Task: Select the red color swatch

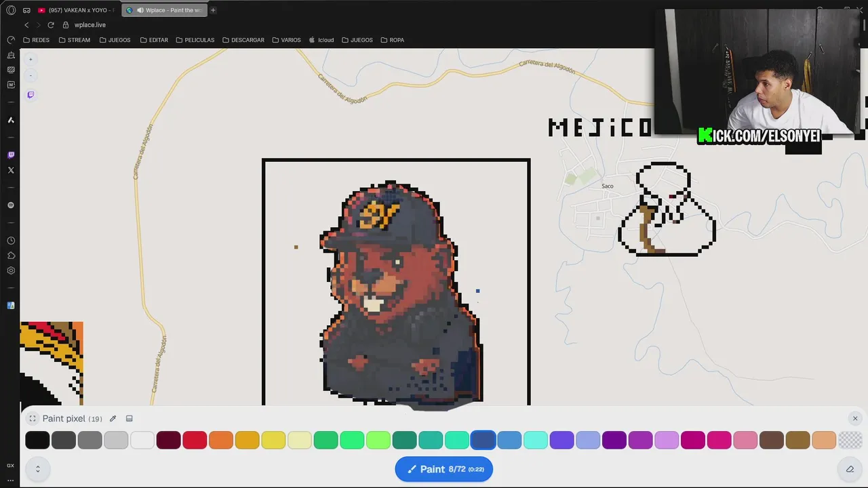Action: click(x=195, y=441)
